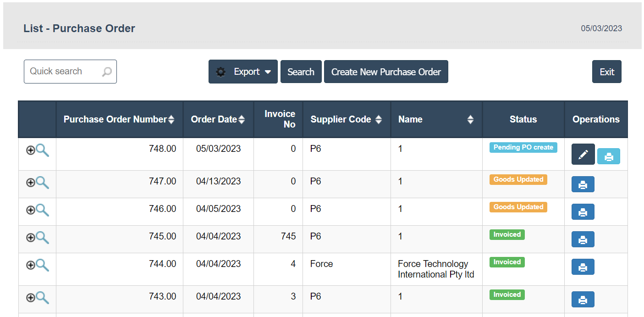The image size is (644, 317).
Task: Focus the Quick search field
Action: pyautogui.click(x=64, y=72)
